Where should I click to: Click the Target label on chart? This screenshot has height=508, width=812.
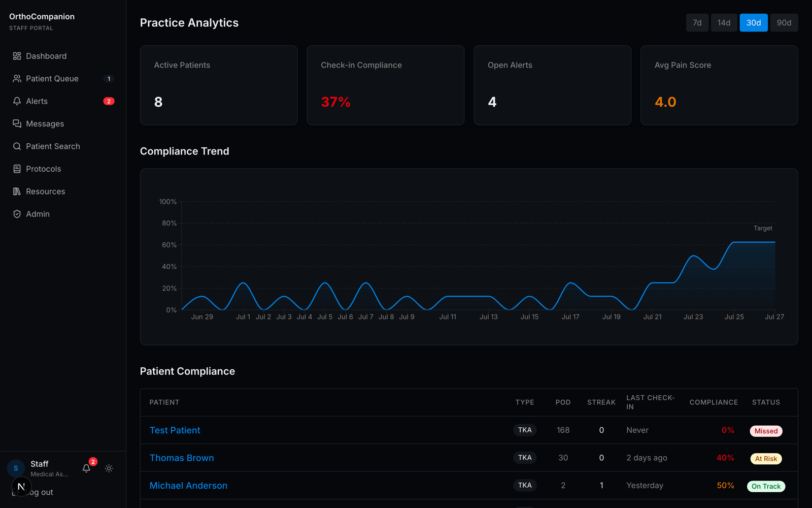click(763, 228)
